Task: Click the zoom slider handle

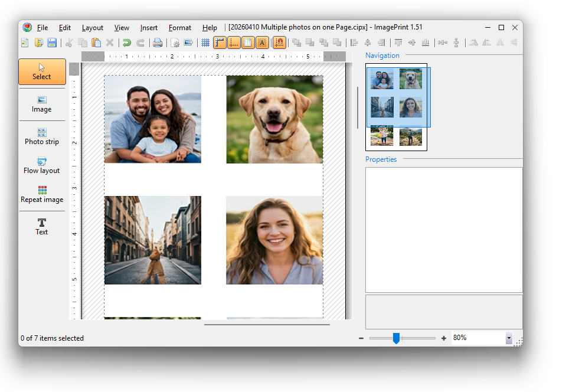Action: (396, 338)
